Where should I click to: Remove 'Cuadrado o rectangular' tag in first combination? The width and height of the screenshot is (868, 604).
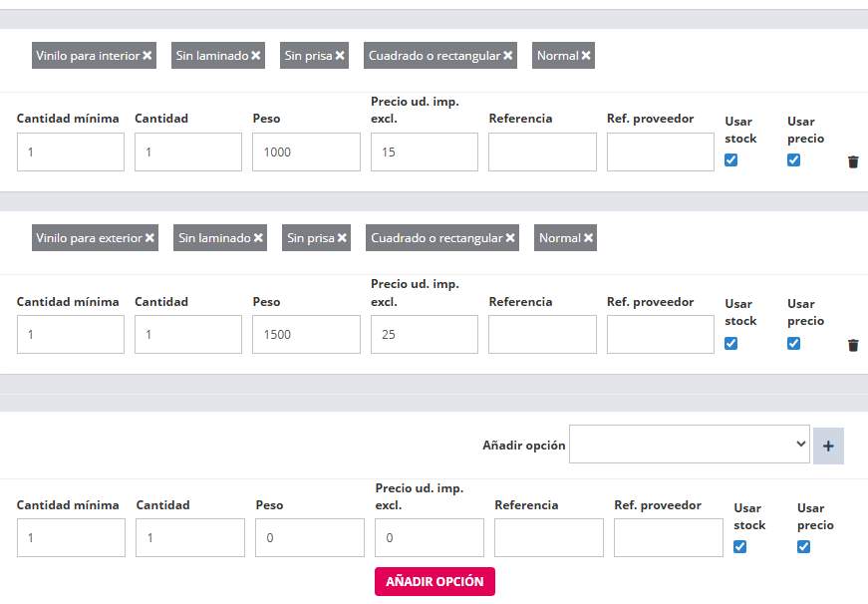tap(508, 56)
